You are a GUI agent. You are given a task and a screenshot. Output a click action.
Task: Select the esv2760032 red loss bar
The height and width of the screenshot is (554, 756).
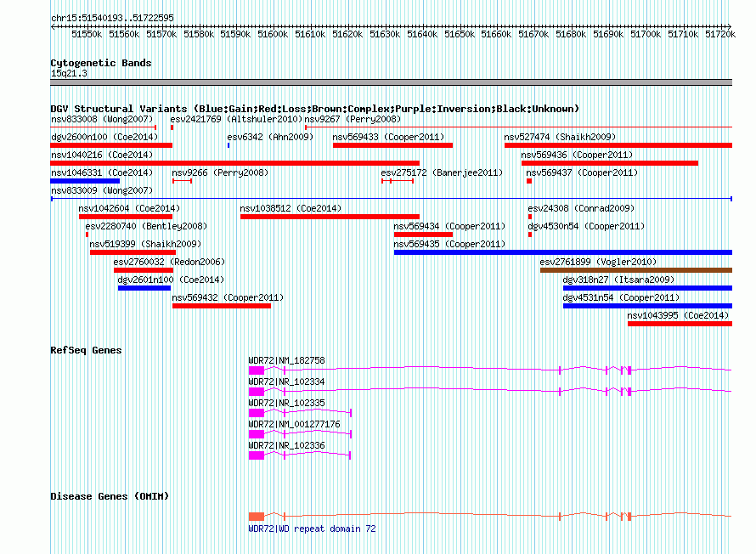pyautogui.click(x=144, y=270)
